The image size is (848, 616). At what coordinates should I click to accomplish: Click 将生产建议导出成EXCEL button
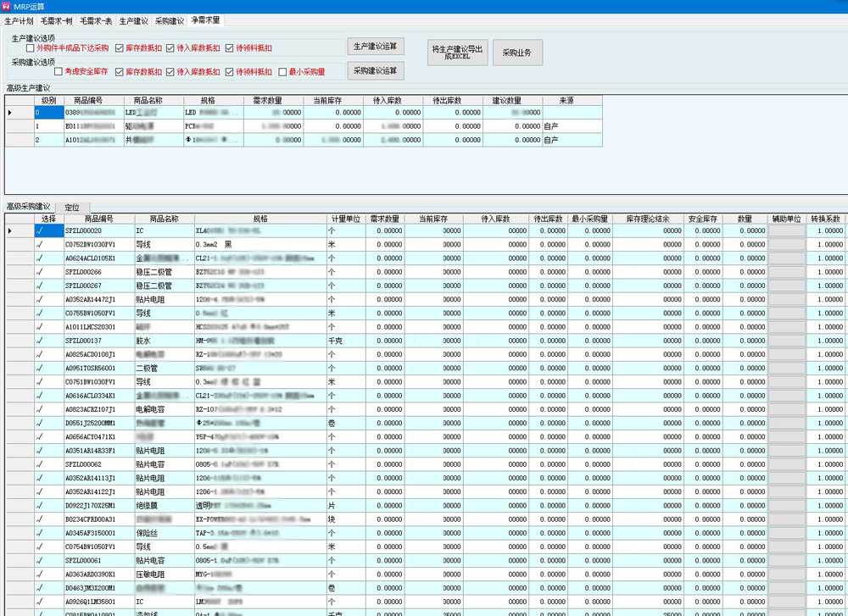coord(456,53)
